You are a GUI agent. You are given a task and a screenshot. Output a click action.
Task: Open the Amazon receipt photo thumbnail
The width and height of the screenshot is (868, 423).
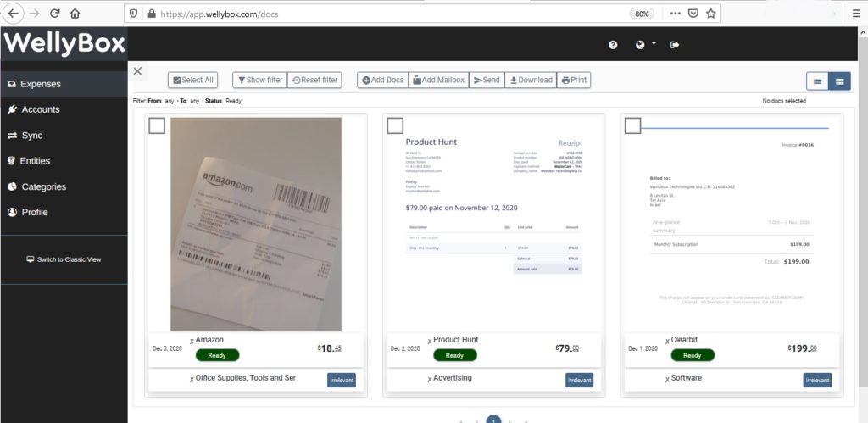pyautogui.click(x=256, y=225)
